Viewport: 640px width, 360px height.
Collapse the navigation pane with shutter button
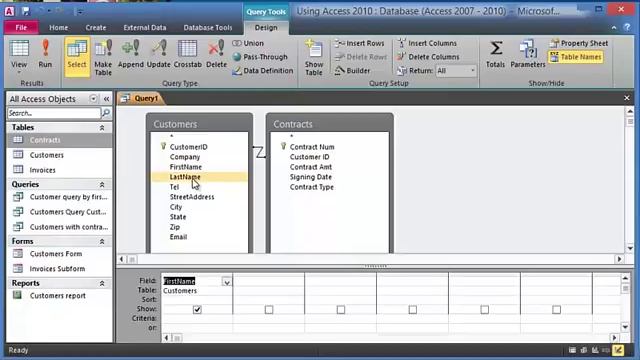(107, 99)
